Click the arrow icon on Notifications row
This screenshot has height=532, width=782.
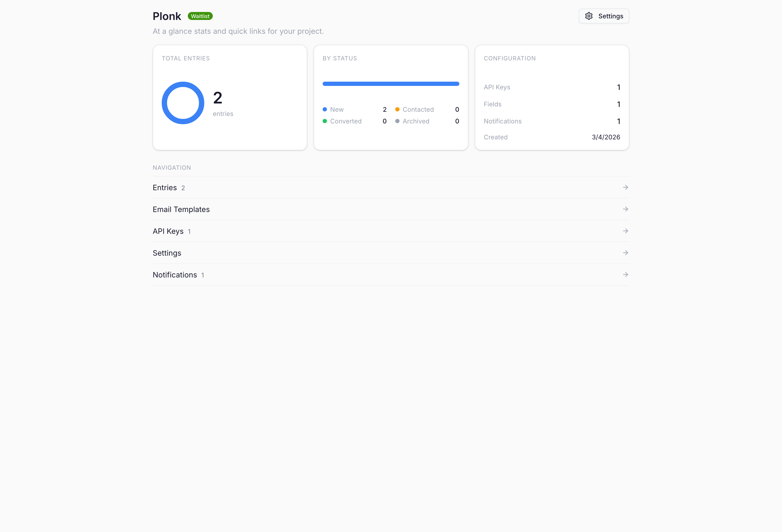click(625, 275)
